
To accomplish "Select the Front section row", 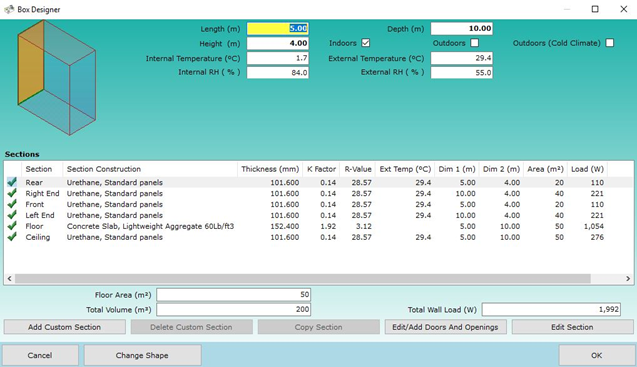I will tap(319, 204).
